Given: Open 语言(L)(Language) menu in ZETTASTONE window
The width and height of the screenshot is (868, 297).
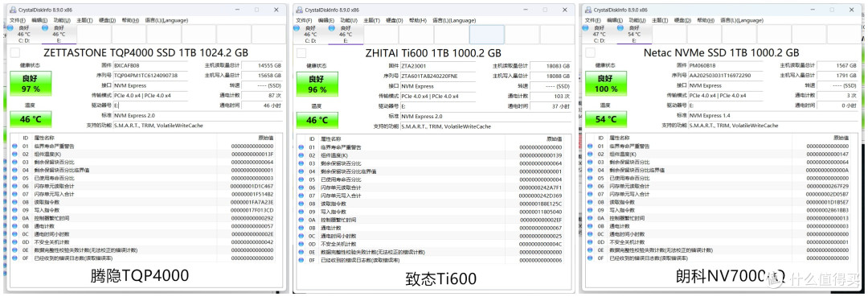Looking at the screenshot, I should pyautogui.click(x=166, y=20).
